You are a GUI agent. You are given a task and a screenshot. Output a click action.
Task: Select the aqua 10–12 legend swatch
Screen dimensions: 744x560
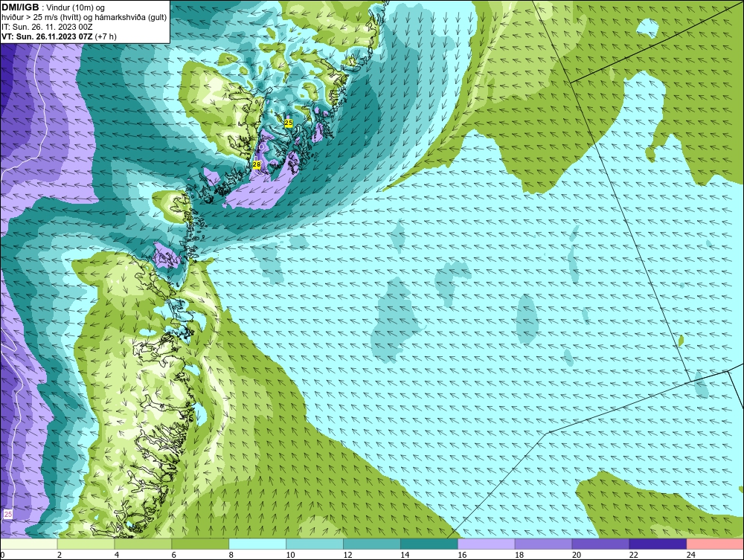315,544
